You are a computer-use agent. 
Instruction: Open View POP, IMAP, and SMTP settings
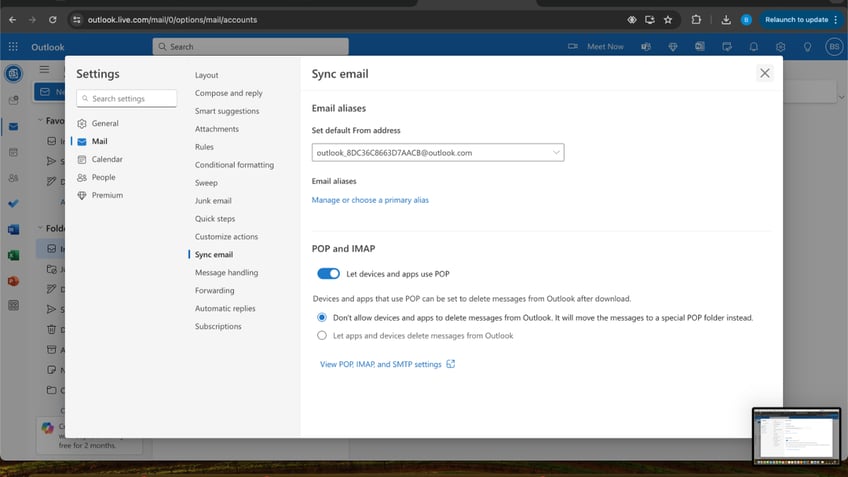381,364
